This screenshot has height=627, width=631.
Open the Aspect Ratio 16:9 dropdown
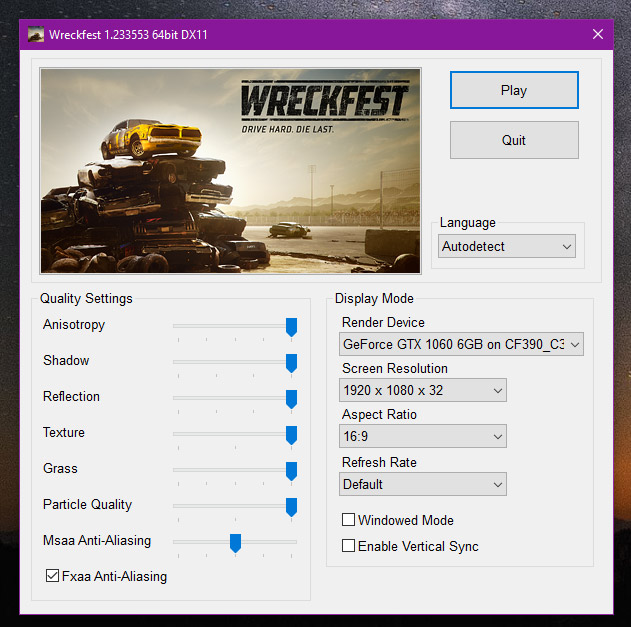point(423,436)
